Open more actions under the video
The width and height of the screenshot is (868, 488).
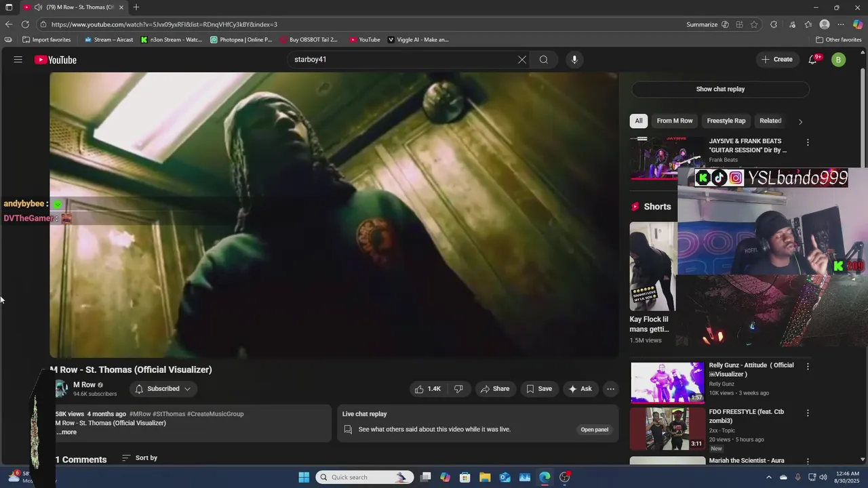coord(610,389)
